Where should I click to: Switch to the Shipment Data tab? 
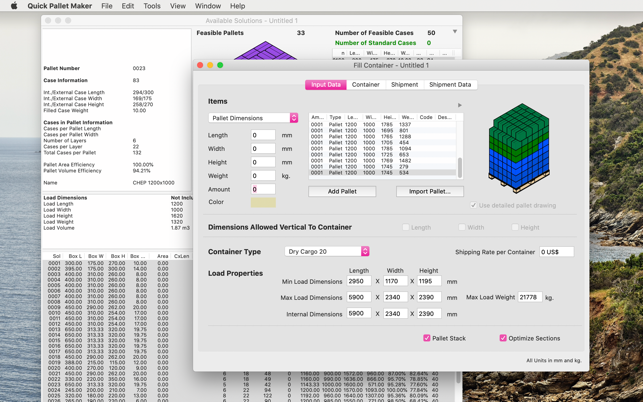click(x=450, y=85)
